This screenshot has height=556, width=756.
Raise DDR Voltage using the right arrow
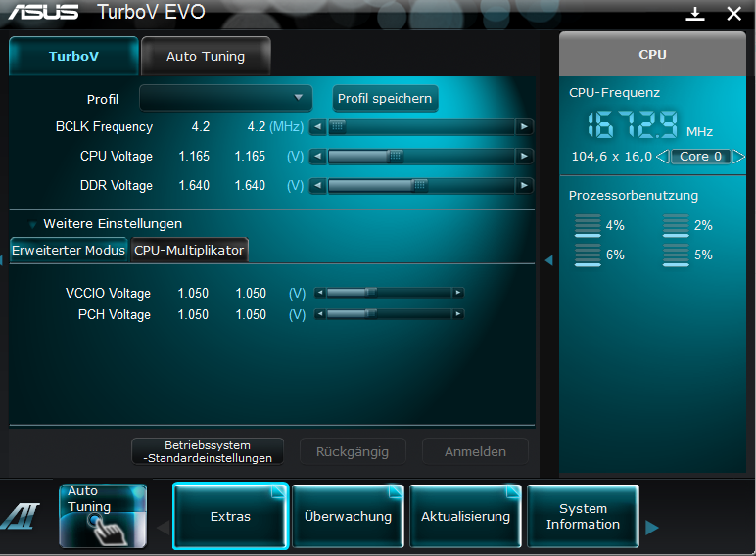tap(524, 186)
